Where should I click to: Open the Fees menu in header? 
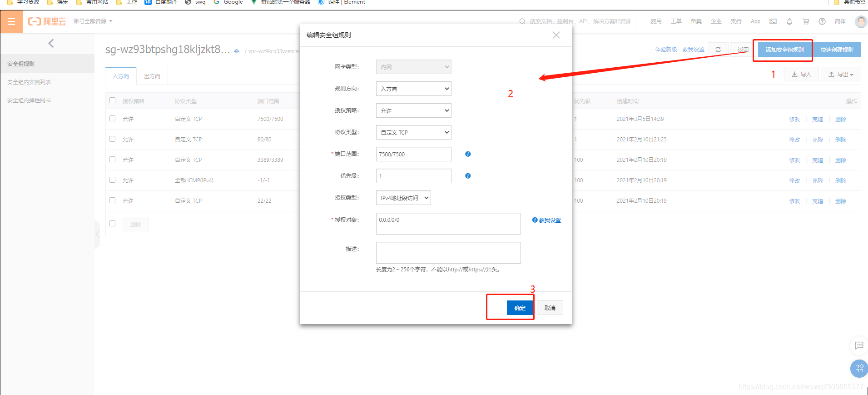point(656,21)
